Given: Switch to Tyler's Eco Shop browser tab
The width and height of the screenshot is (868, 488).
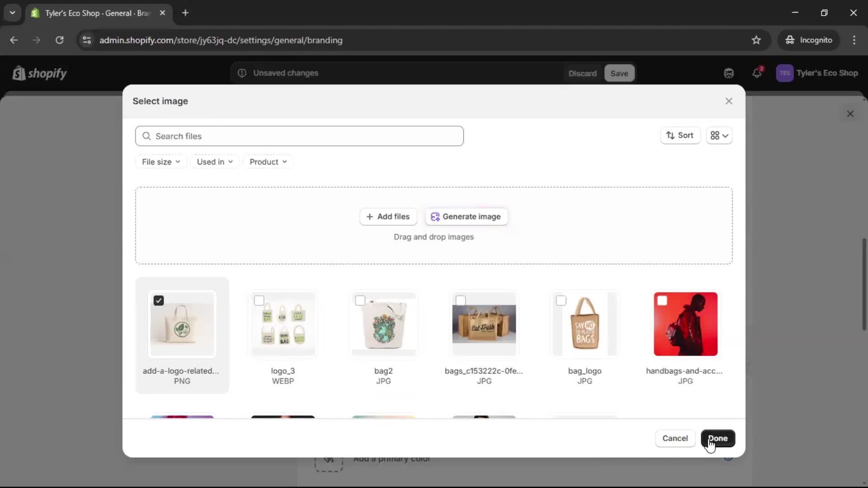Looking at the screenshot, I should pyautogui.click(x=97, y=13).
